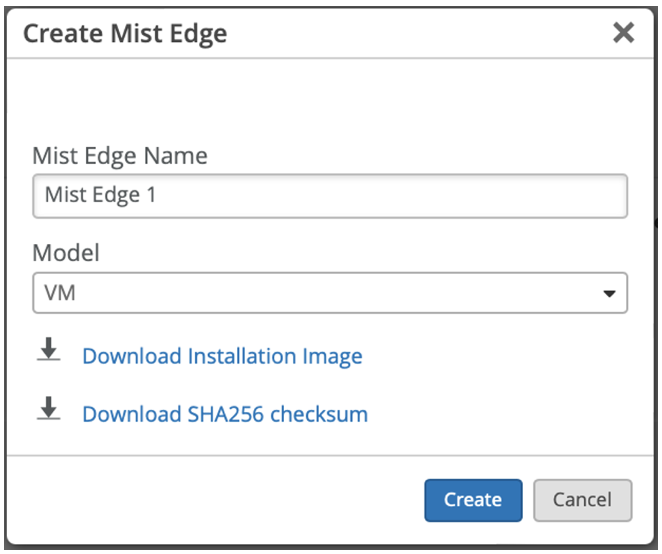Click the Model field label
The width and height of the screenshot is (662, 554).
(x=66, y=253)
